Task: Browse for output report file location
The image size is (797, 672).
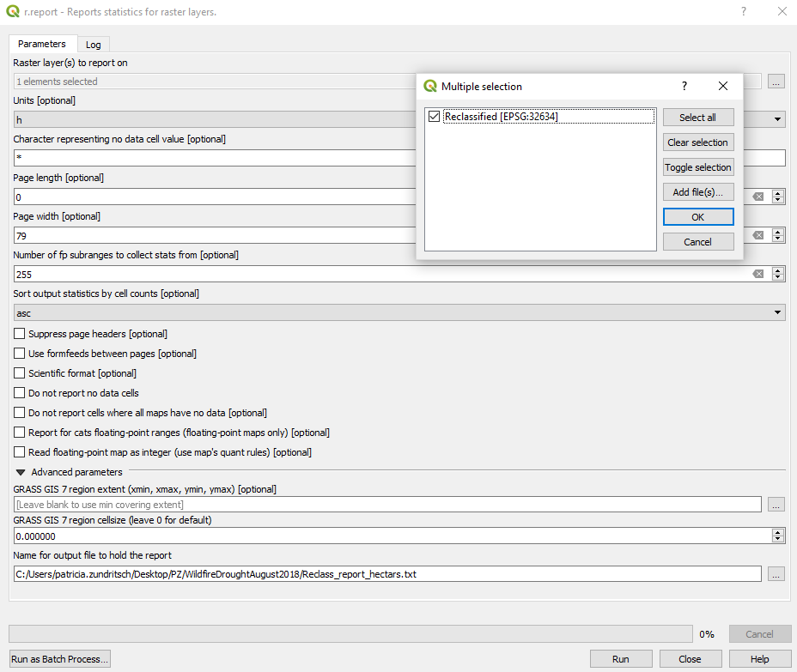Action: [x=776, y=574]
